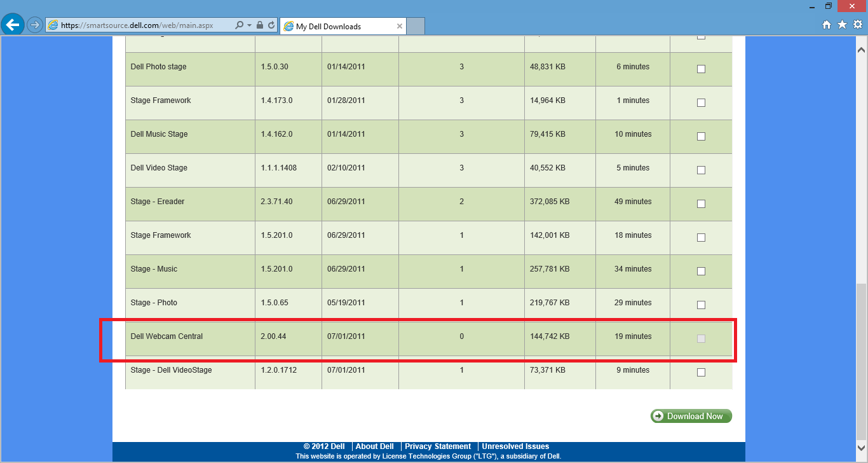Click the Dell Music Stage name

pos(159,134)
